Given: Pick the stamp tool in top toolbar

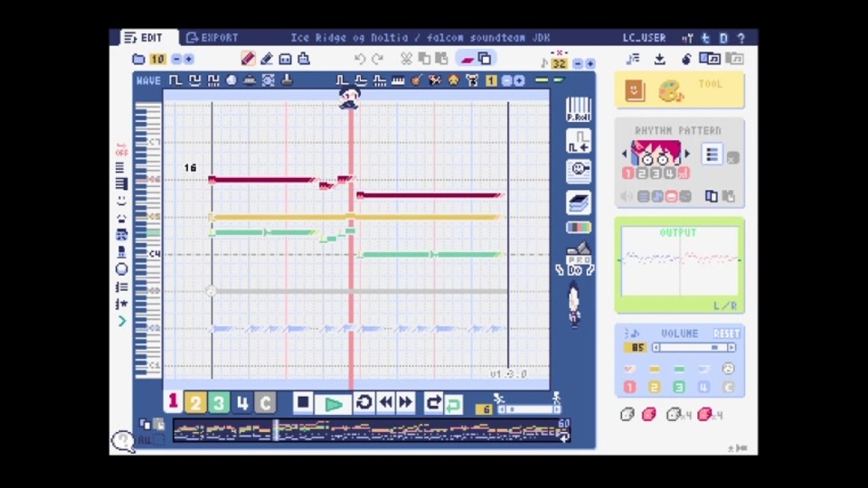Looking at the screenshot, I should pyautogui.click(x=304, y=58).
